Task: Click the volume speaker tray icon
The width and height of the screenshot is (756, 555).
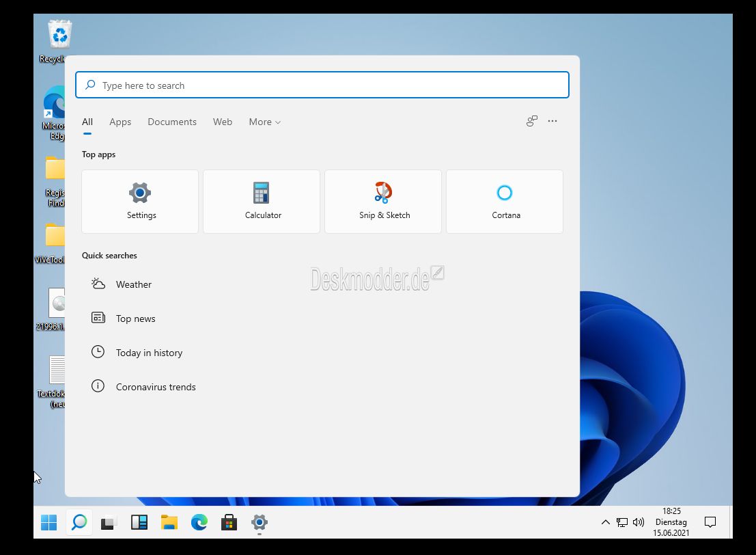Action: pos(639,522)
